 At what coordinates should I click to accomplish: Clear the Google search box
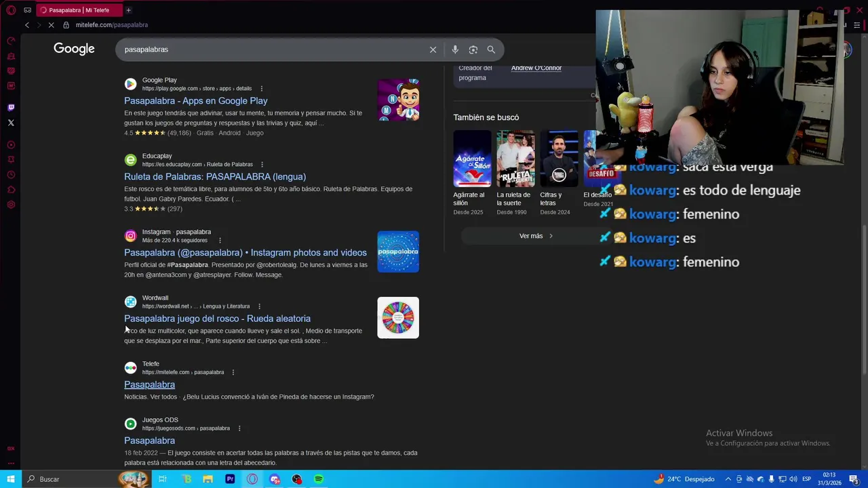[433, 49]
